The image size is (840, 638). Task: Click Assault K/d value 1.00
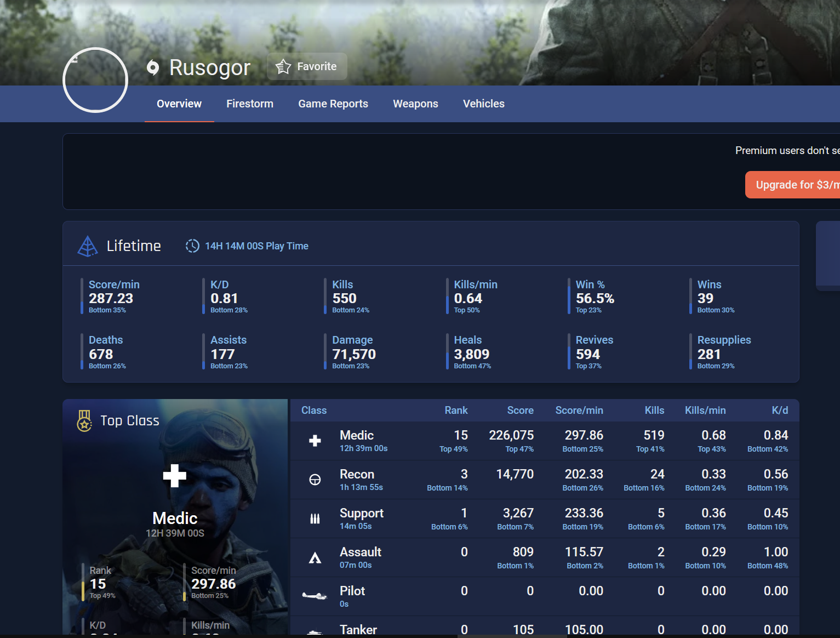(x=776, y=552)
